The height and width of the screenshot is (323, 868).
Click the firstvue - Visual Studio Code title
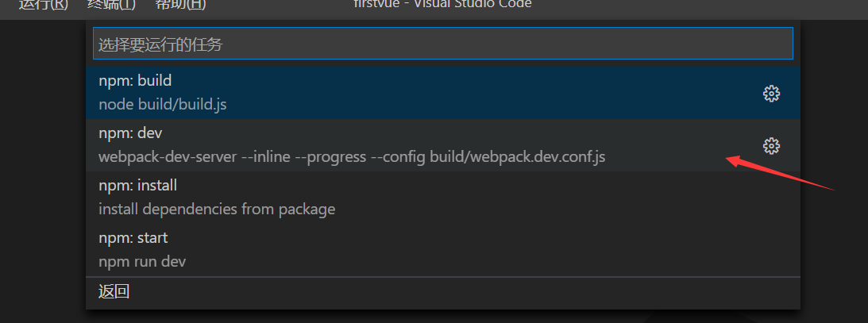(x=442, y=4)
